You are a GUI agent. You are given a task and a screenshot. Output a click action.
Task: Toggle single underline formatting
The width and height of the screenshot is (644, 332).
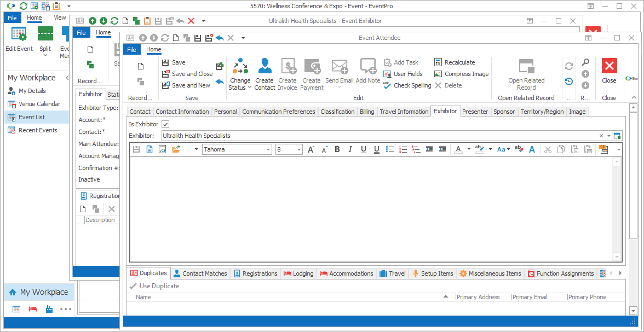coord(364,150)
